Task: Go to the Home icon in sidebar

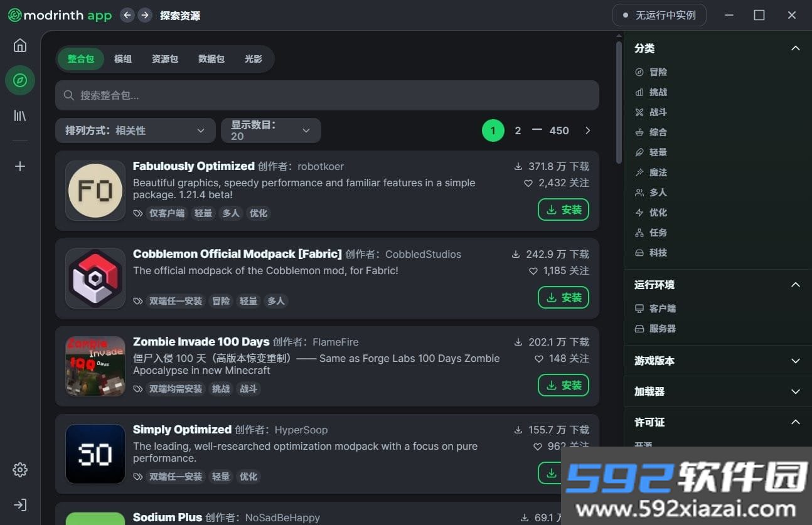Action: 20,45
